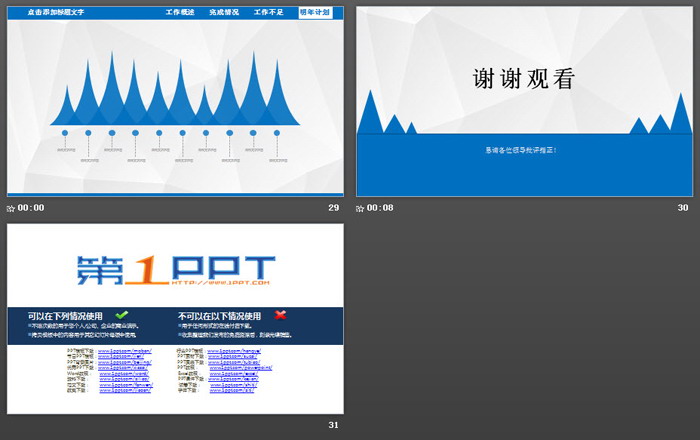700x440 pixels.
Task: Click the www.1ppt.com/powerpoint/ link
Action: 241,368
